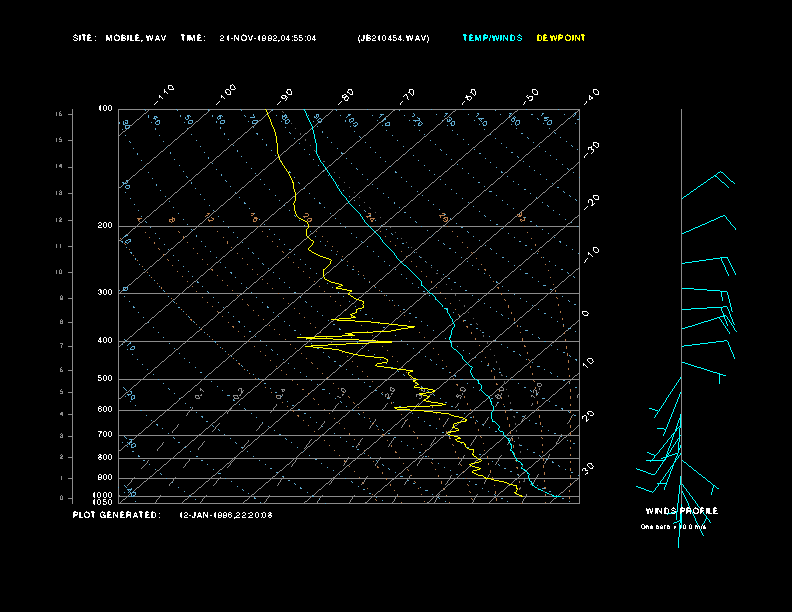Click the -10 temperature label on right axis
This screenshot has width=792, height=612.
click(x=591, y=254)
